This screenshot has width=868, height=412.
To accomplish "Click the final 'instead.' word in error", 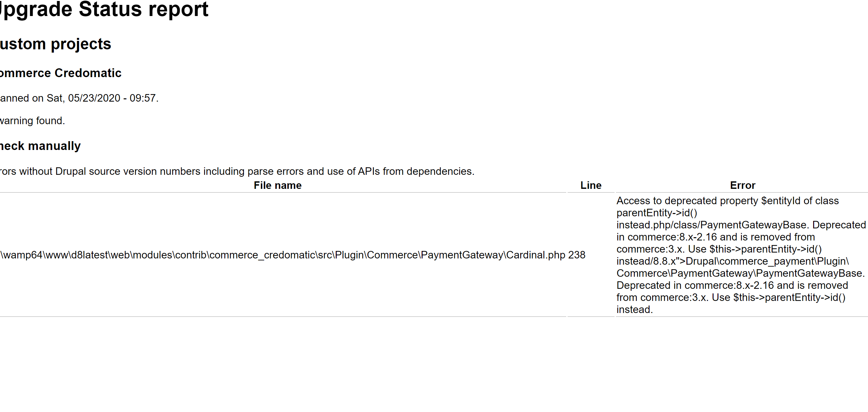I will [635, 309].
